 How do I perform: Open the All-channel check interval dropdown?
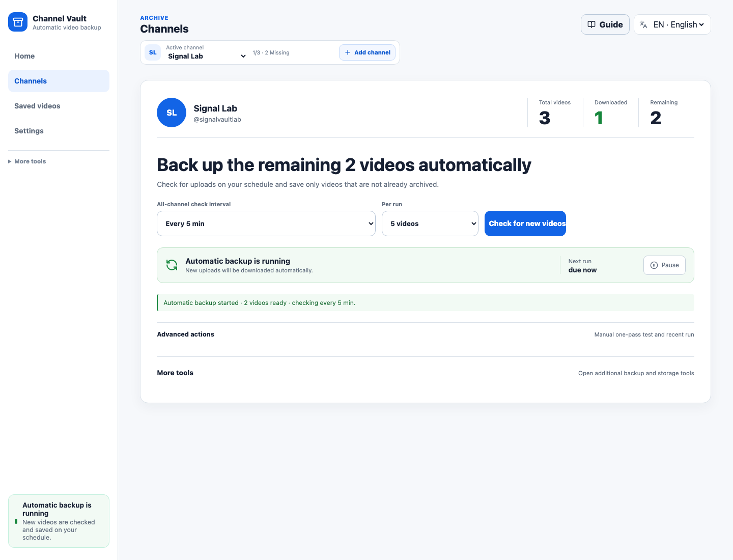[x=266, y=223]
